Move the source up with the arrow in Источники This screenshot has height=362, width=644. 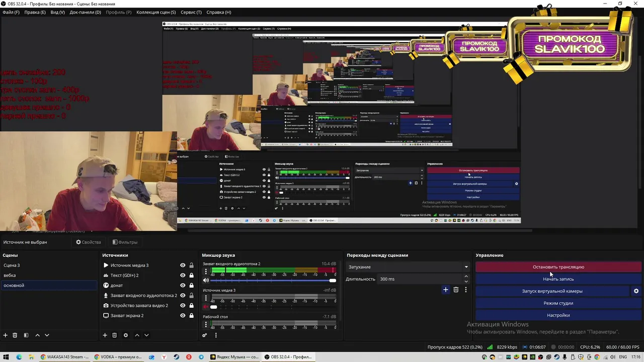pyautogui.click(x=137, y=335)
